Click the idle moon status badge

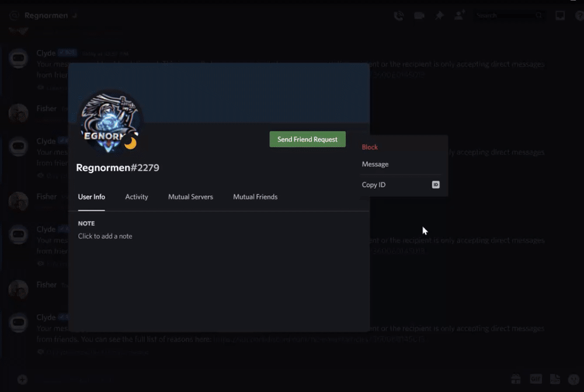point(130,143)
